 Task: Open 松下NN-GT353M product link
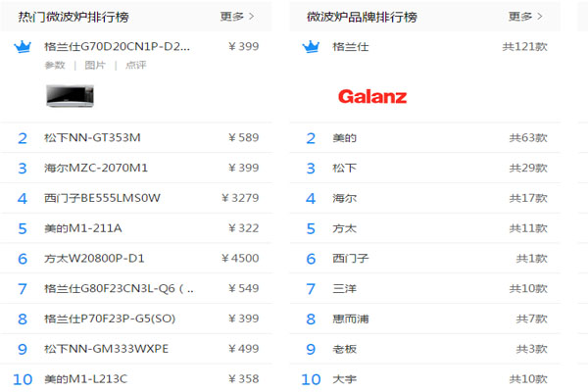(92, 137)
